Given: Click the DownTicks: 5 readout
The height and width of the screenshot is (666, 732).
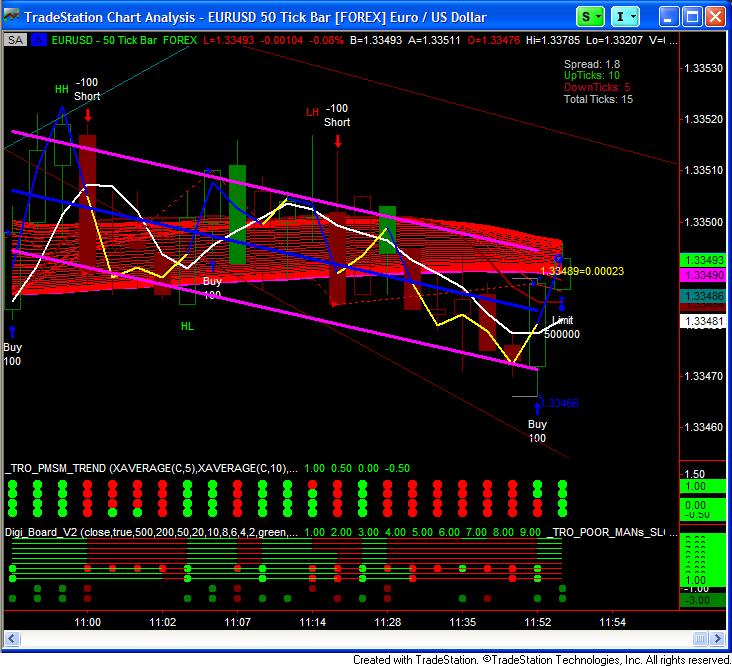Looking at the screenshot, I should coord(597,87).
